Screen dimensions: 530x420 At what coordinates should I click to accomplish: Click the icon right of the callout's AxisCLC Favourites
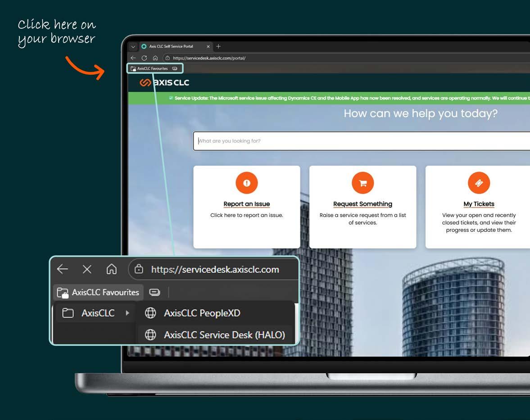[154, 292]
